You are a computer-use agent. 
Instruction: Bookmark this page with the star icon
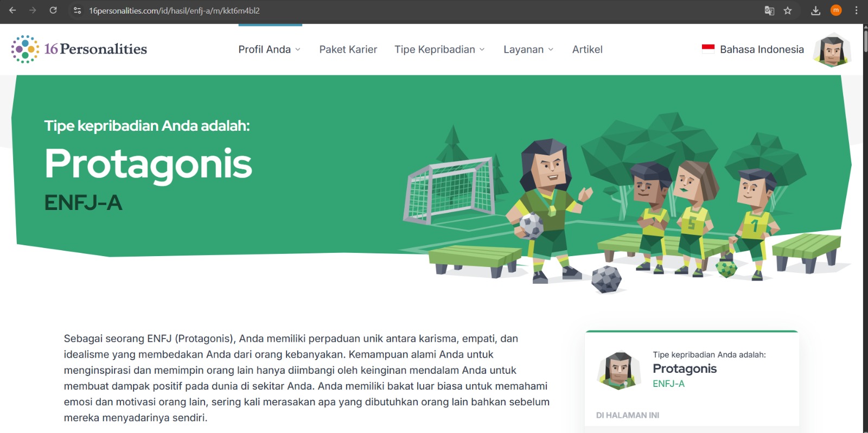click(x=788, y=10)
